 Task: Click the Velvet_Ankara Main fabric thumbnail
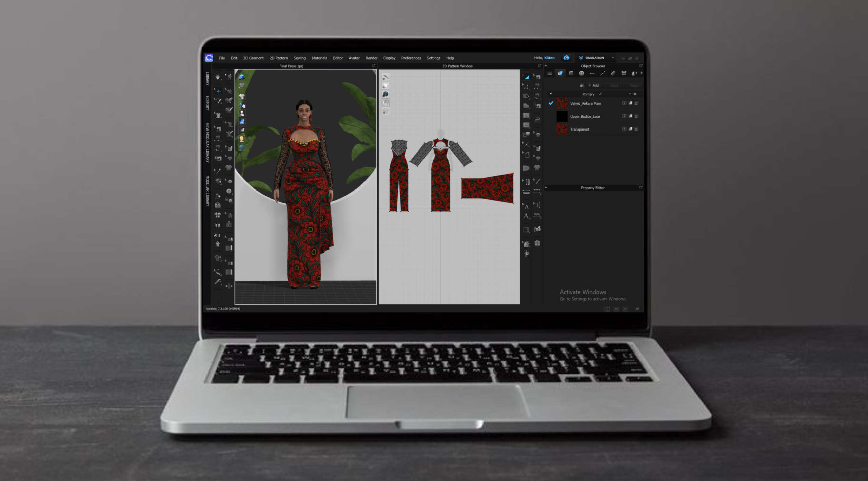point(562,104)
